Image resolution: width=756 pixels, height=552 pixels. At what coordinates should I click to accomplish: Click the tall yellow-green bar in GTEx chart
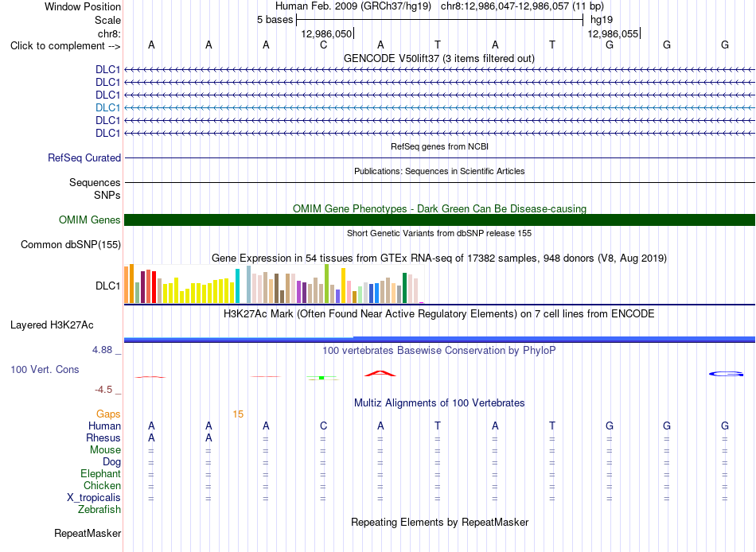click(326, 283)
